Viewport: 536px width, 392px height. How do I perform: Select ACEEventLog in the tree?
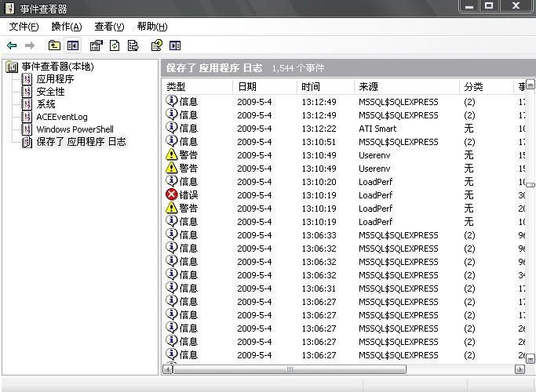(61, 117)
